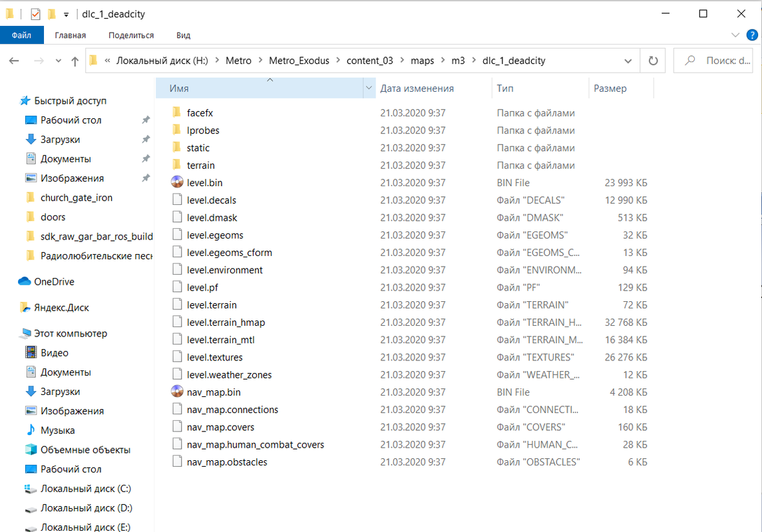Click the level.bin disc icon

(x=177, y=182)
